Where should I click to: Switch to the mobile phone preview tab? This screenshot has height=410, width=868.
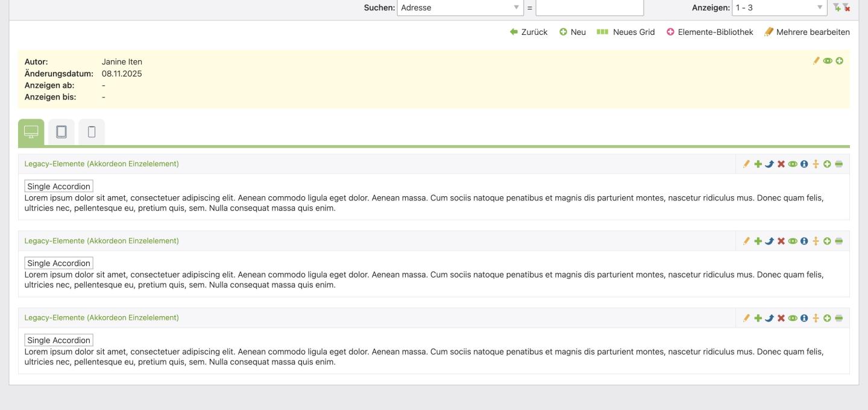pos(92,132)
